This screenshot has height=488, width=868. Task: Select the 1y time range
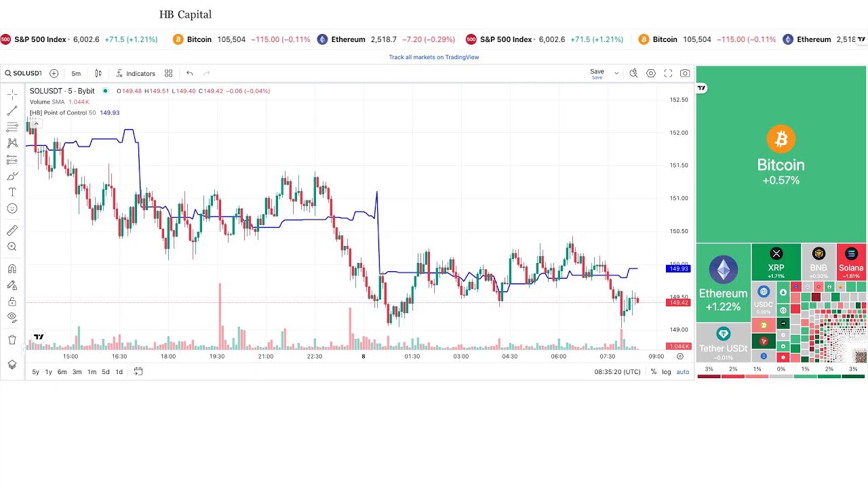pyautogui.click(x=49, y=371)
